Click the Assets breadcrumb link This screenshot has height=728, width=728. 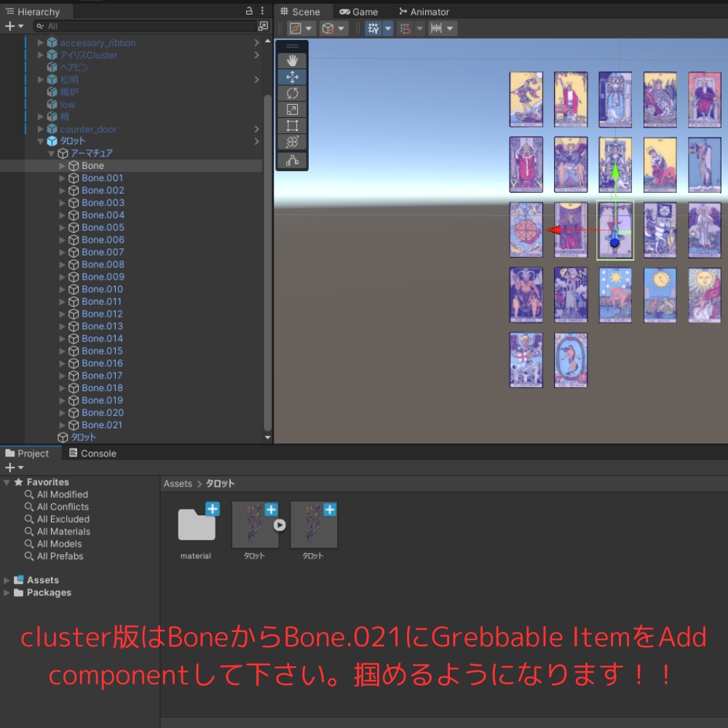click(x=178, y=483)
